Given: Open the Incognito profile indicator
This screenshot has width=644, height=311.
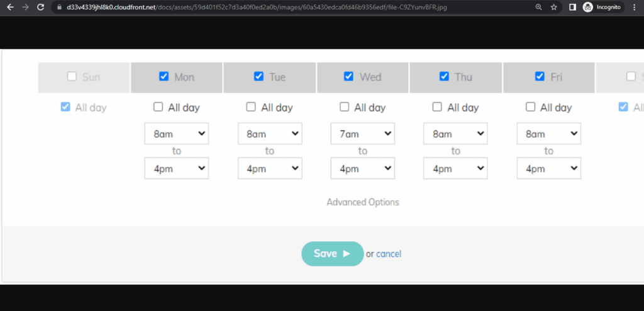Looking at the screenshot, I should (602, 7).
